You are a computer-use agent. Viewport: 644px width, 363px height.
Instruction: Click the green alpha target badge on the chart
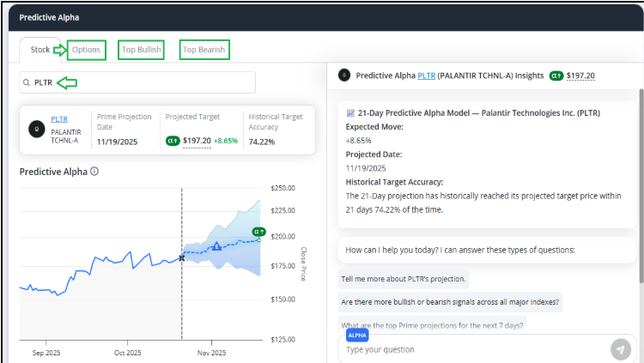(258, 232)
